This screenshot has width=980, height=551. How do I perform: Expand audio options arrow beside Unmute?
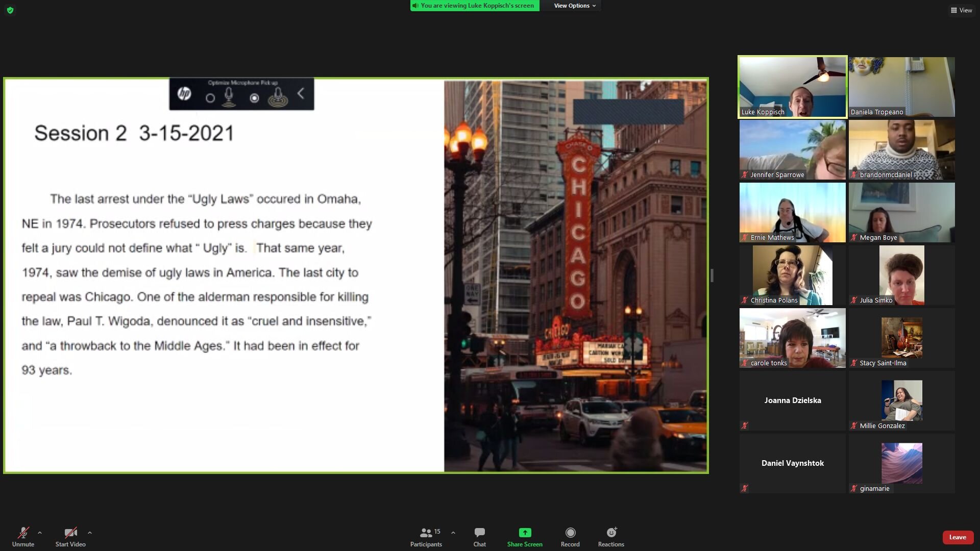pyautogui.click(x=40, y=533)
